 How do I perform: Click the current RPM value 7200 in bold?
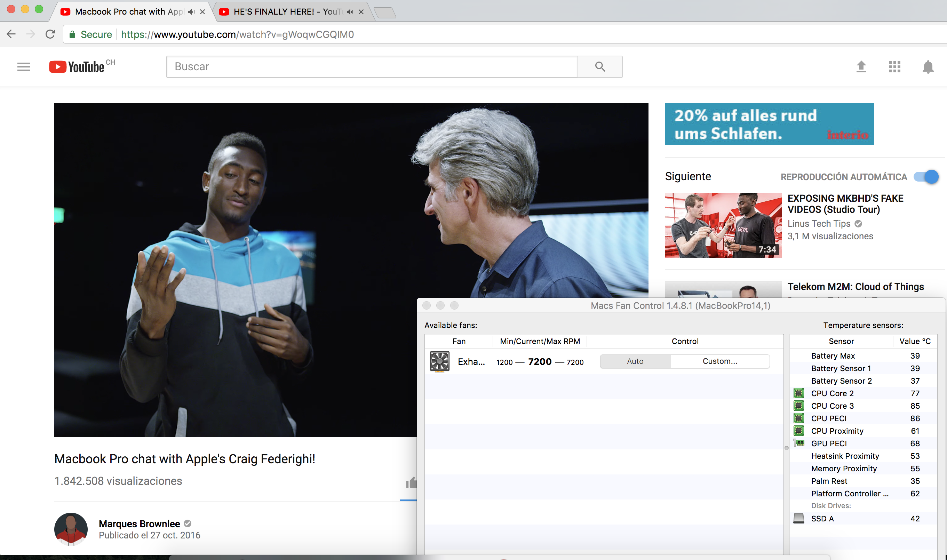click(x=540, y=361)
